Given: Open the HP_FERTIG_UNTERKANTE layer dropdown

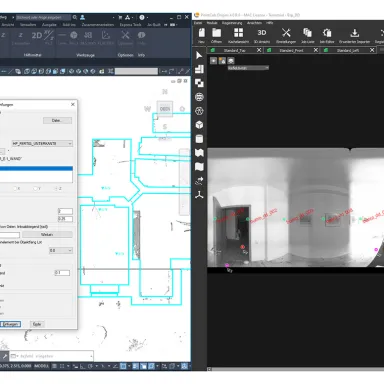Looking at the screenshot, I should [42, 143].
